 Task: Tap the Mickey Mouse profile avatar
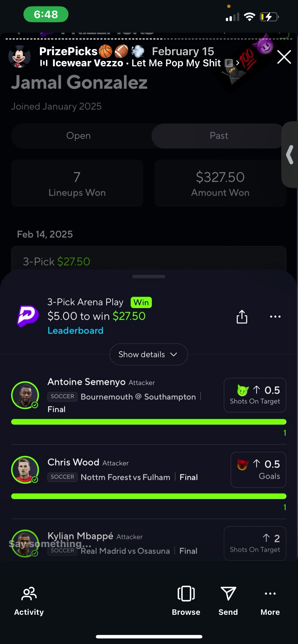[x=19, y=56]
